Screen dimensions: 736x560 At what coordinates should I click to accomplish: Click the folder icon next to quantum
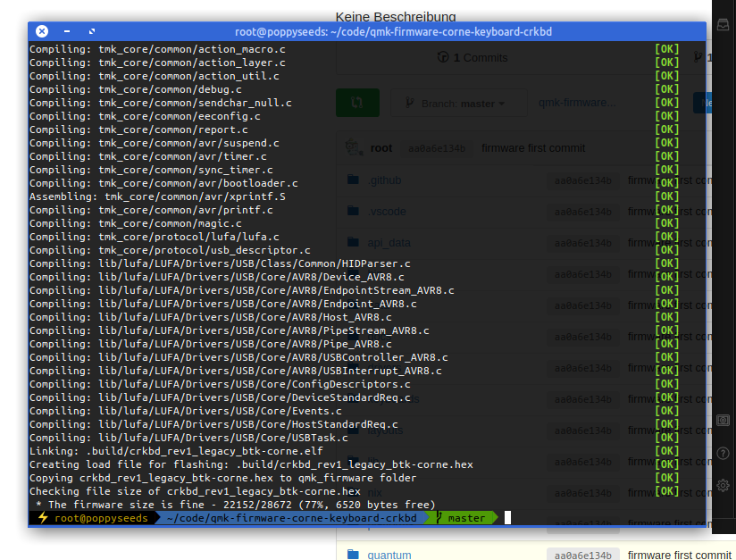point(353,555)
